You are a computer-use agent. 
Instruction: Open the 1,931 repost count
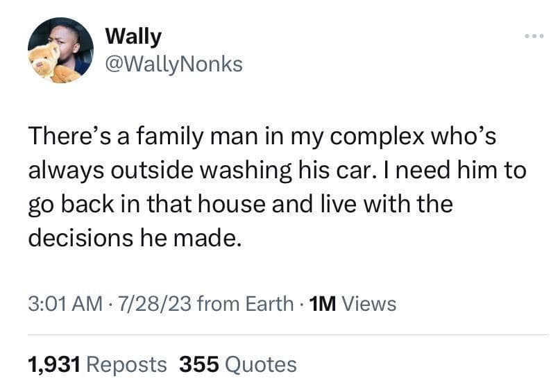click(54, 364)
